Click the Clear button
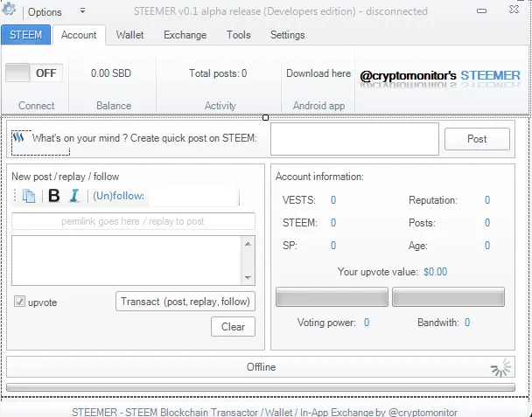This screenshot has width=532, height=417. [x=233, y=327]
